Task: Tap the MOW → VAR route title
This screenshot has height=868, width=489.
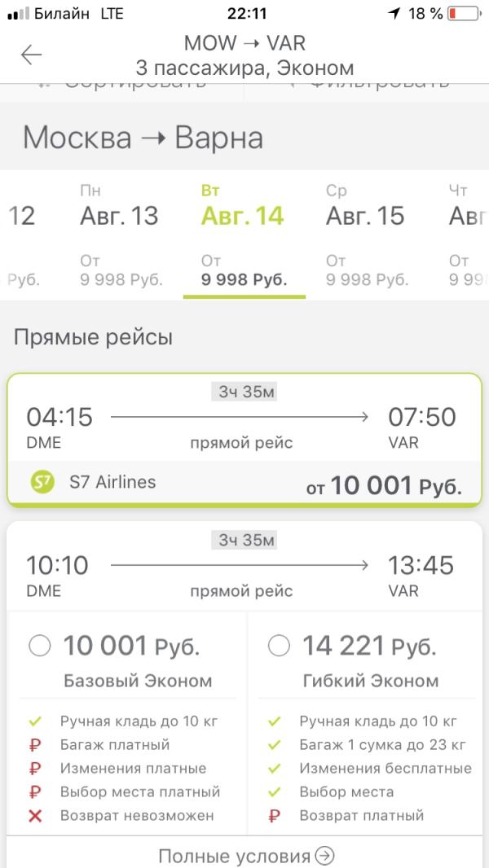Action: click(x=244, y=42)
